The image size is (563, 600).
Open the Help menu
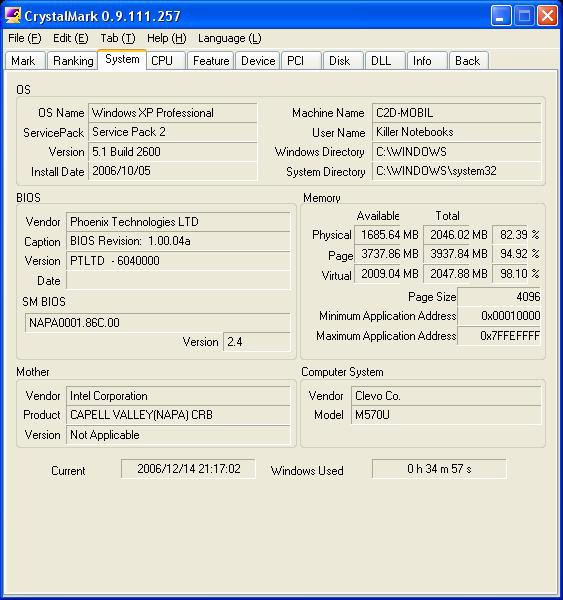(x=166, y=38)
